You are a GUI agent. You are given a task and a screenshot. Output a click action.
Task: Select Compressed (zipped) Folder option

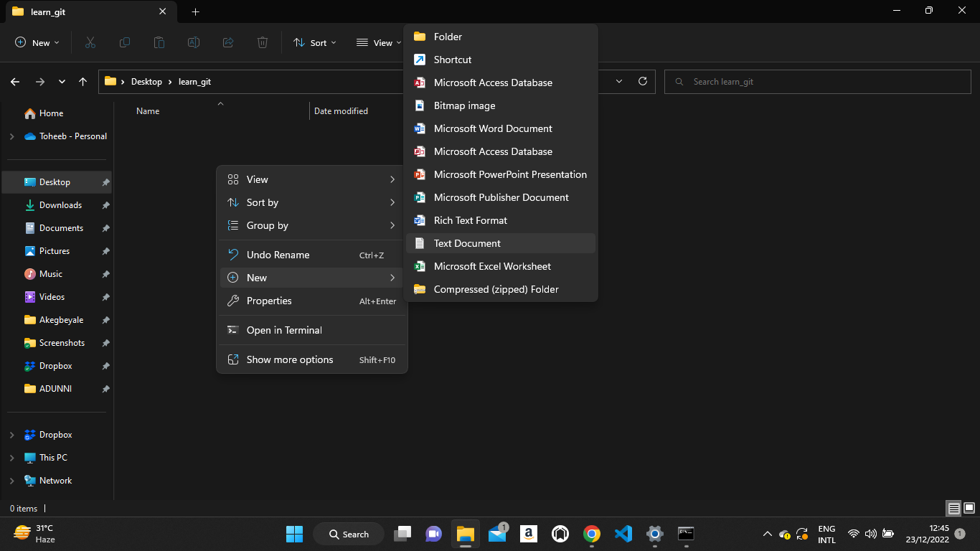pos(501,289)
